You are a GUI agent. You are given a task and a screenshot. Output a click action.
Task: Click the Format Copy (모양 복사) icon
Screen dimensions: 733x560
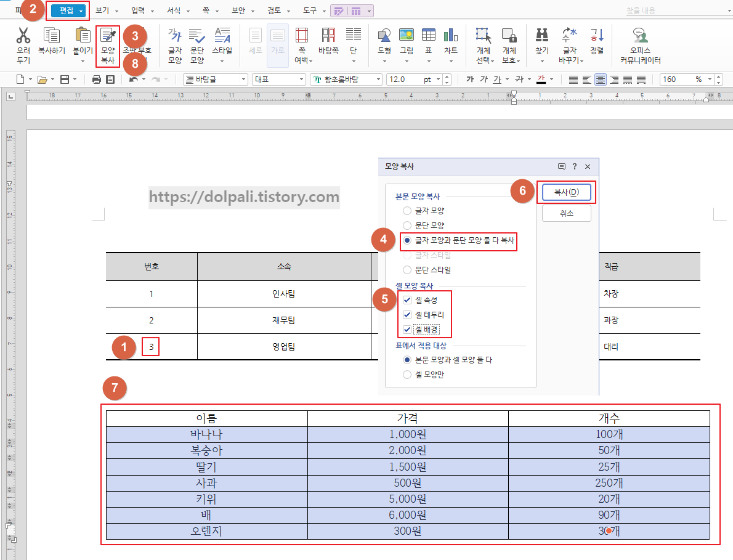pyautogui.click(x=108, y=36)
